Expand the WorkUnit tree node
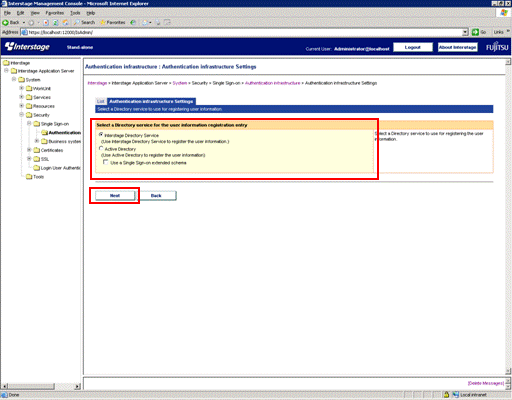Image resolution: width=512 pixels, height=400 pixels. coord(22,88)
